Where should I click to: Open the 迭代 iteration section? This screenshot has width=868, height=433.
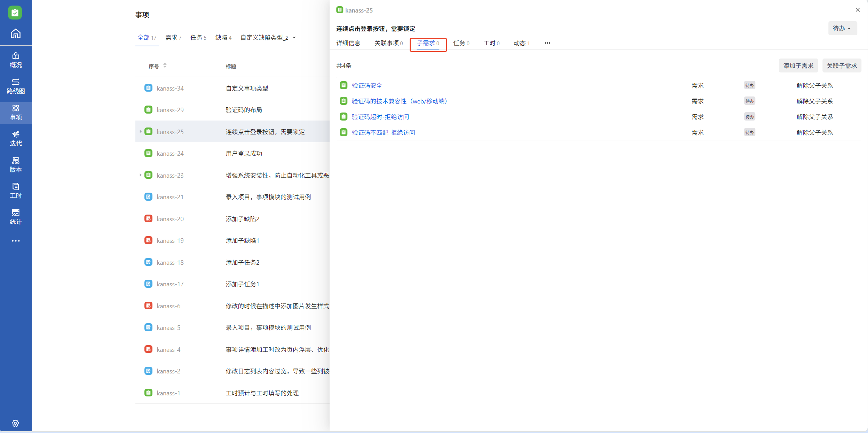point(16,138)
